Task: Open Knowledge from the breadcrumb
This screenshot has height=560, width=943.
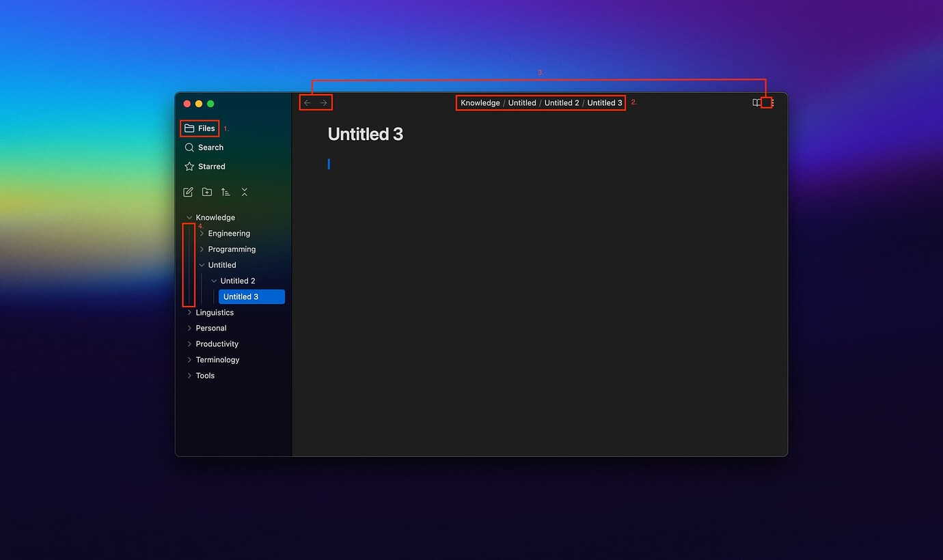Action: pyautogui.click(x=480, y=102)
